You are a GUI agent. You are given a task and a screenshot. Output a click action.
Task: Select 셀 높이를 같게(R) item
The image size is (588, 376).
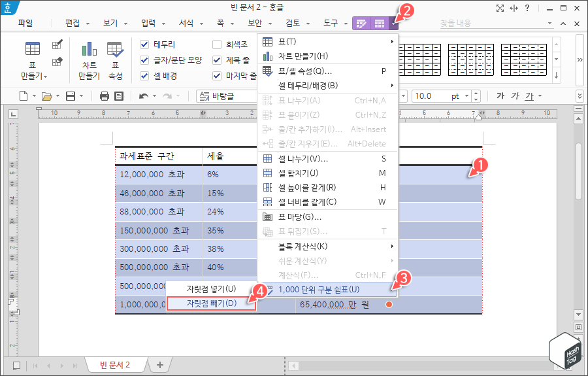[327, 187]
